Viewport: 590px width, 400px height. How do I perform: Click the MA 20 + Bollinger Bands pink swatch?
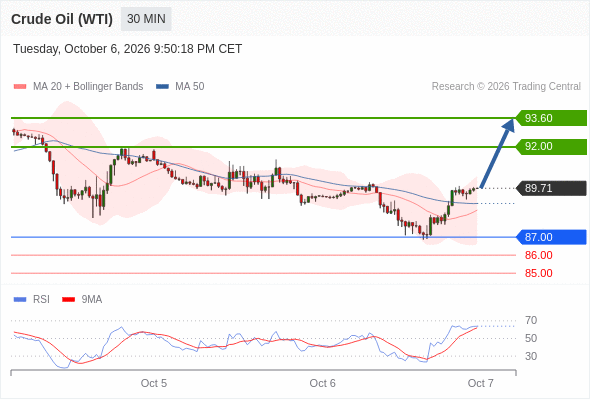pyautogui.click(x=20, y=87)
